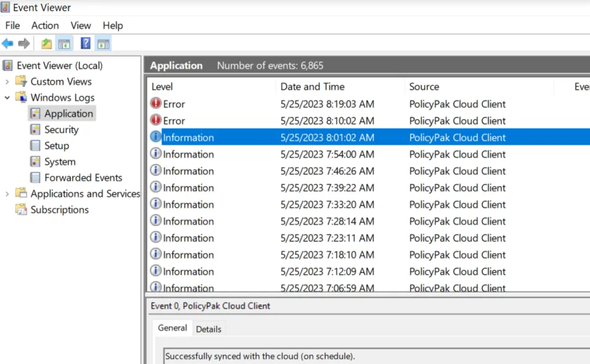Select the Security log in tree
The width and height of the screenshot is (590, 364).
tap(61, 129)
